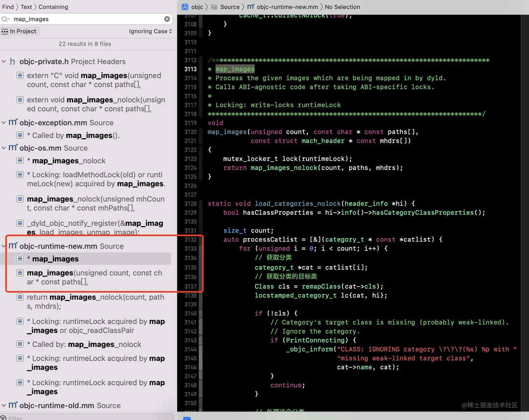Screen dimensions: 529x420
Task: Open No Selection symbol menu
Action: (x=342, y=7)
